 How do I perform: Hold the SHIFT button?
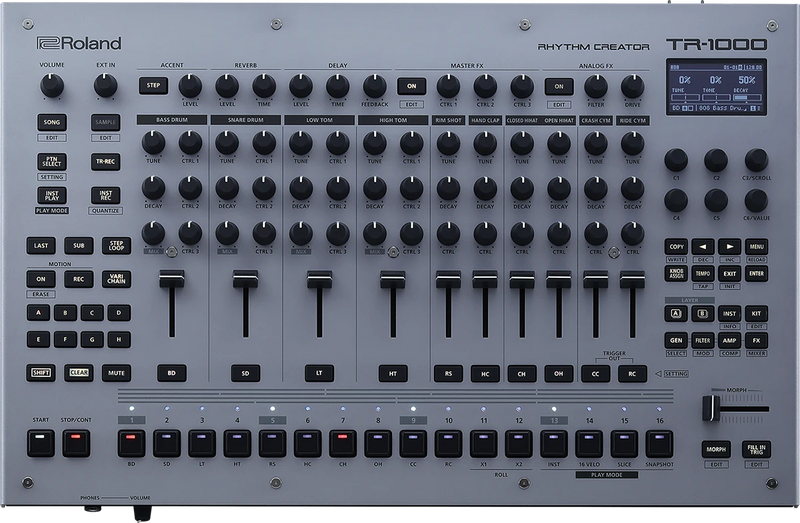point(41,373)
